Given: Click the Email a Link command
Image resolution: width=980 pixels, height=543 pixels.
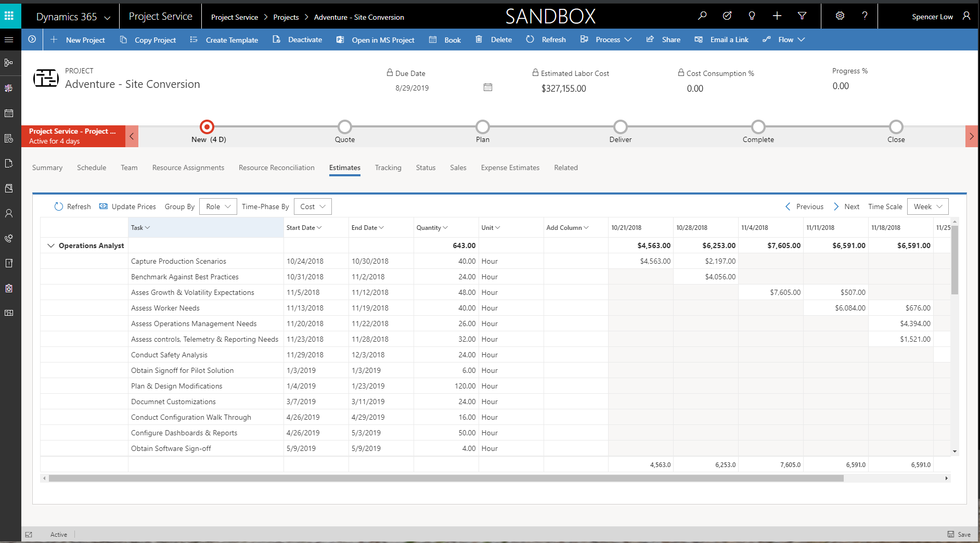Looking at the screenshot, I should [x=721, y=40].
